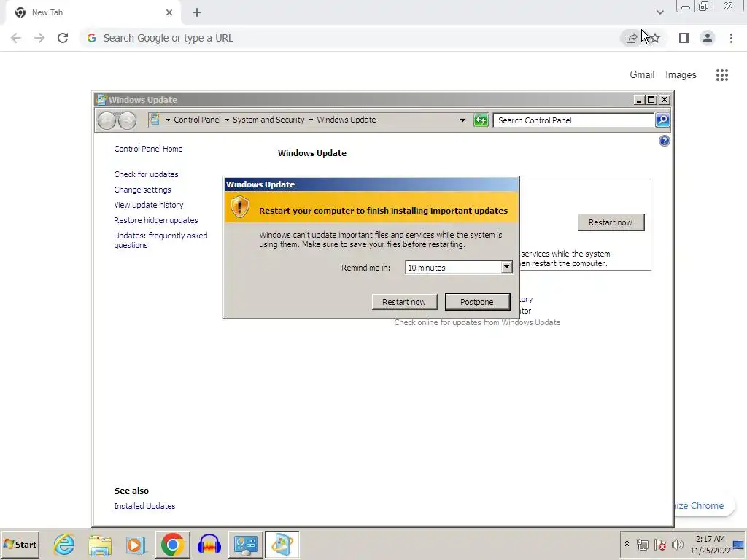The width and height of the screenshot is (747, 560).
Task: Select the Windows Update taskbar item
Action: tap(282, 544)
